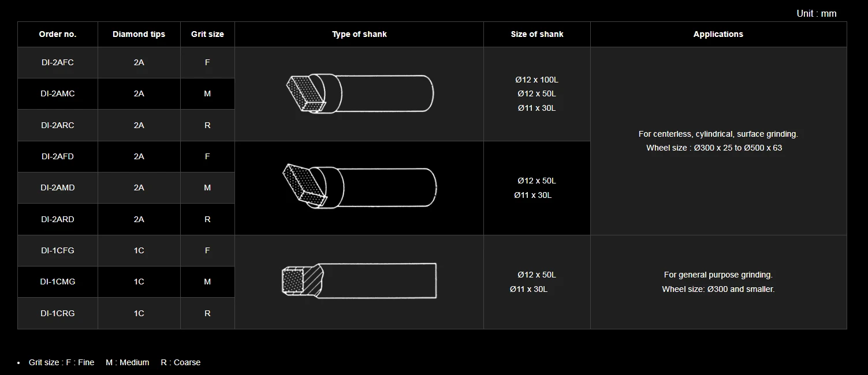The image size is (868, 375).
Task: Click the Order no. column header
Action: 58,34
